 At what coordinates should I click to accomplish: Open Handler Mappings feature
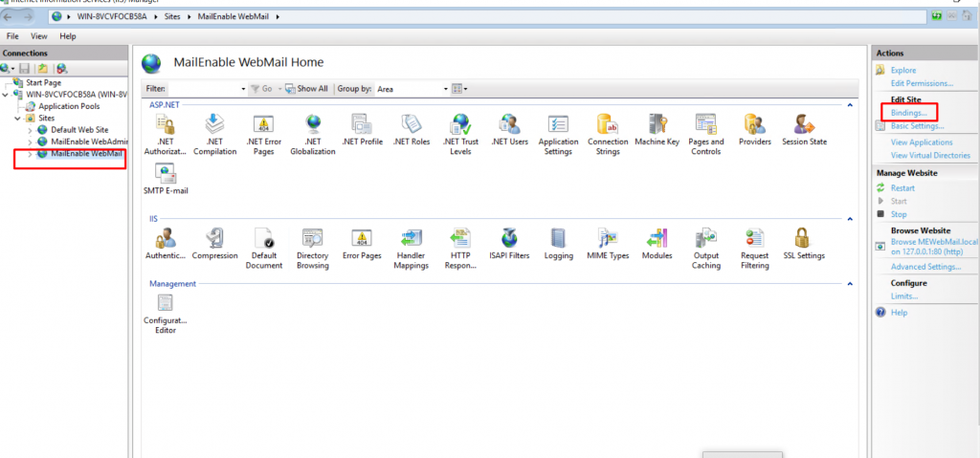[412, 248]
